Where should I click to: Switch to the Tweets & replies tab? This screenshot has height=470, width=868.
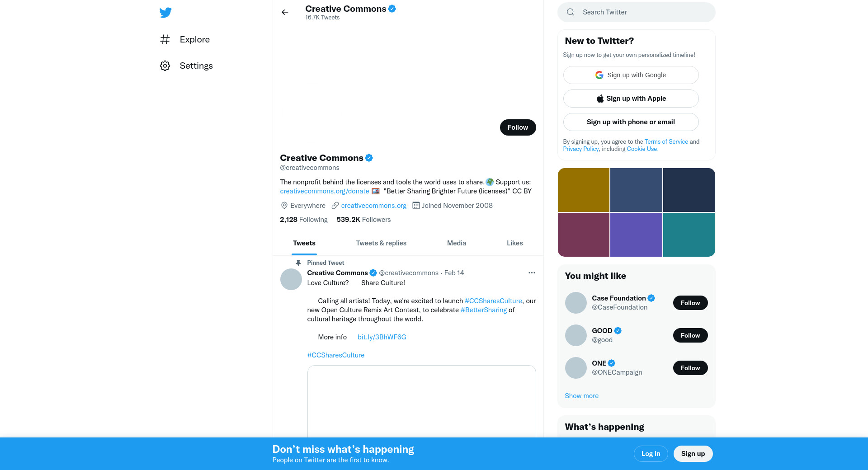381,243
